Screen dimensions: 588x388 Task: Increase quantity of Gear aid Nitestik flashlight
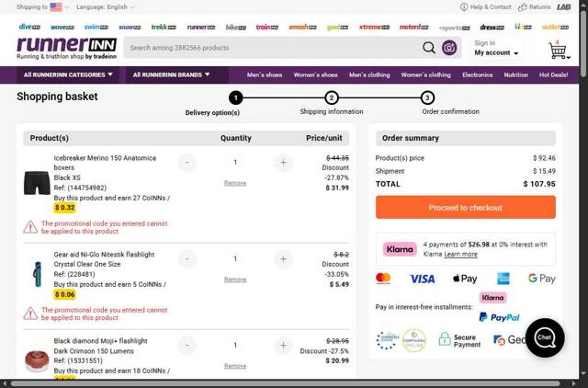283,258
